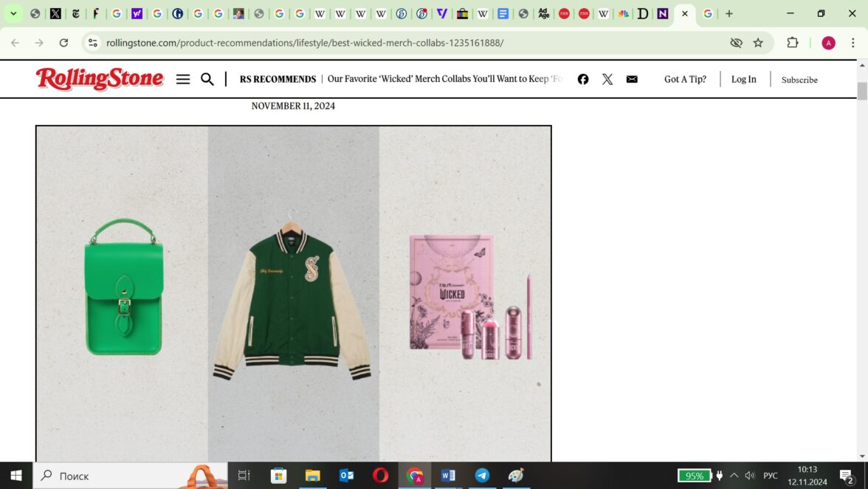868x489 pixels.
Task: Click the RS RECOMMENDS link
Action: pos(278,79)
